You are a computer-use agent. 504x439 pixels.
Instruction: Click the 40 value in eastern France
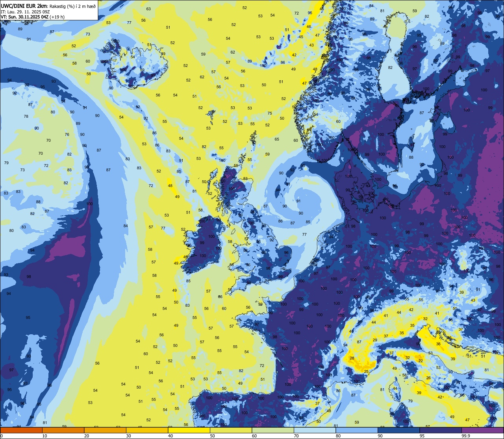[351, 331]
